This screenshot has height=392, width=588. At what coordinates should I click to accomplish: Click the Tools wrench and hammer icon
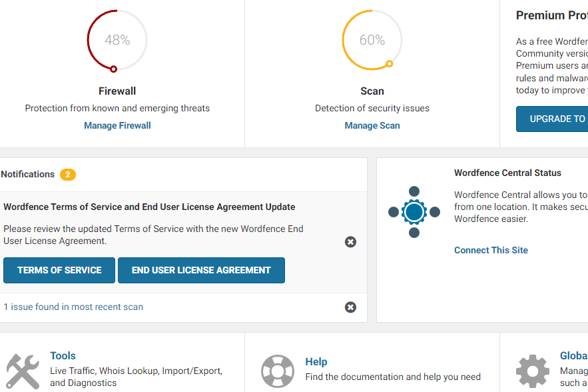coord(23,371)
